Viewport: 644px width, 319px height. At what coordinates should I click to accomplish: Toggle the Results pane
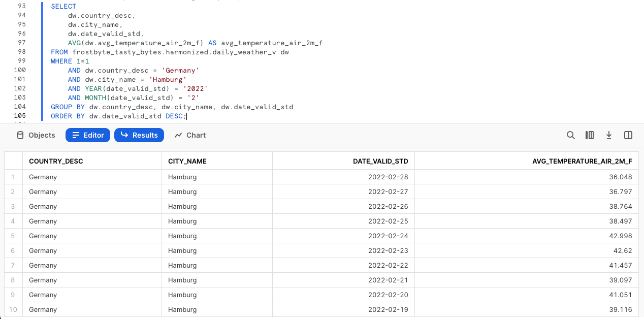(139, 135)
